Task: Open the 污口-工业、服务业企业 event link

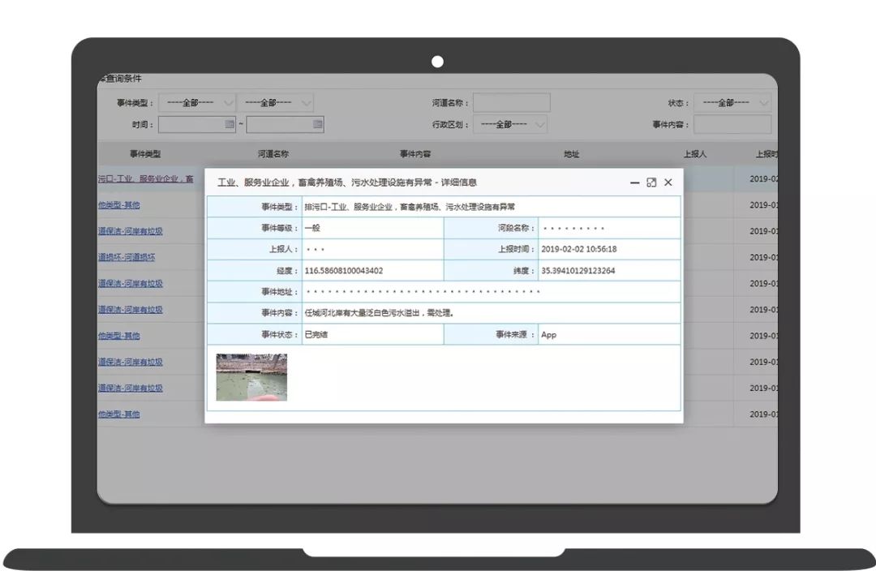Action: pos(146,178)
